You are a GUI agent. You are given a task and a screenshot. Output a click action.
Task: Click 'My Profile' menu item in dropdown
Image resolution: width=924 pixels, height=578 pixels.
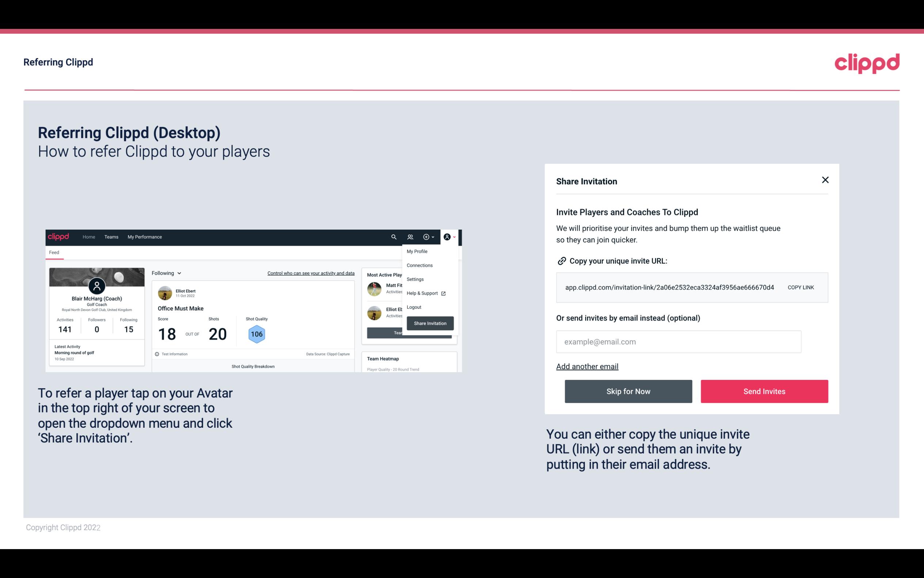click(417, 252)
